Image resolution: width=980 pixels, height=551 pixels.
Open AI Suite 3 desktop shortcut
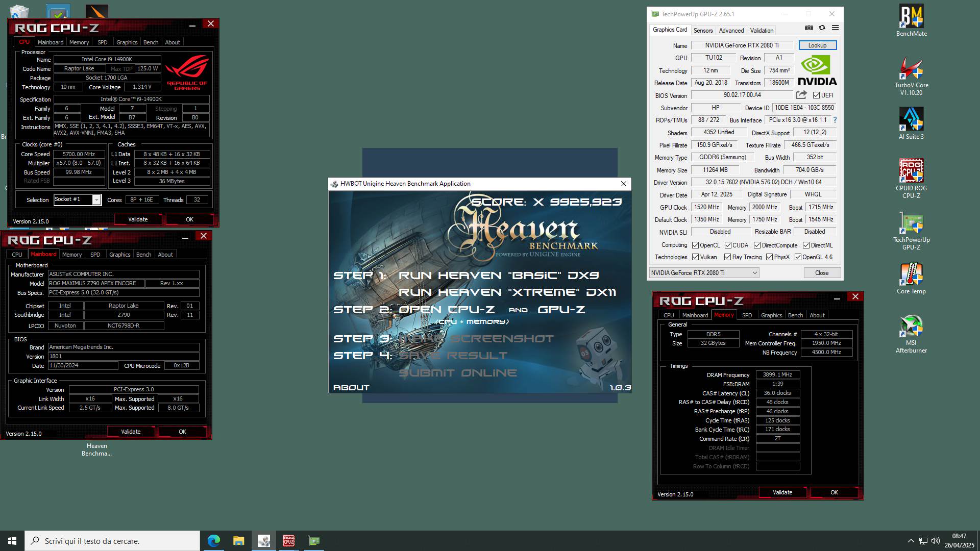tap(911, 123)
